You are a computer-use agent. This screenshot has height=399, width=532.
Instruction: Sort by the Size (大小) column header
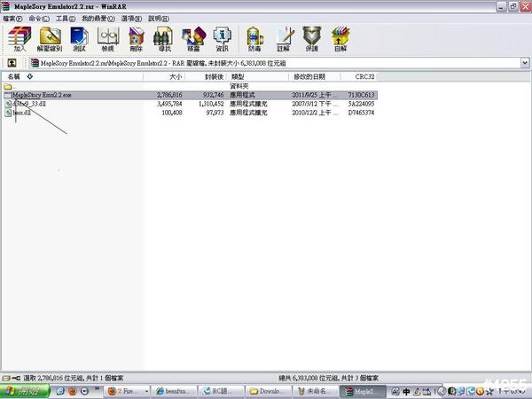175,77
